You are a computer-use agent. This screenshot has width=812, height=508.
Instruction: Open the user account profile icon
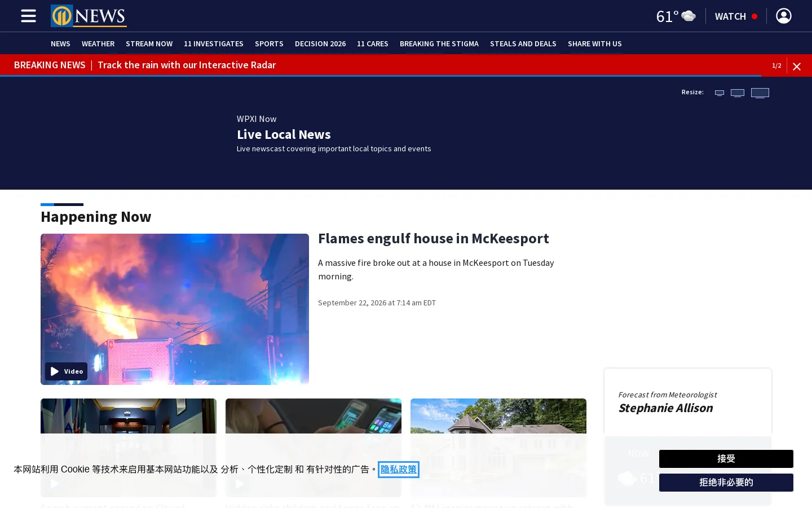point(783,16)
